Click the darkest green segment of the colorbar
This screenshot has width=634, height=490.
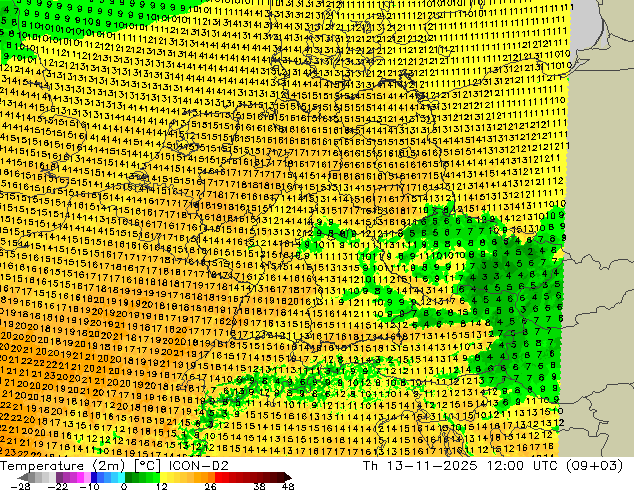tap(129, 477)
